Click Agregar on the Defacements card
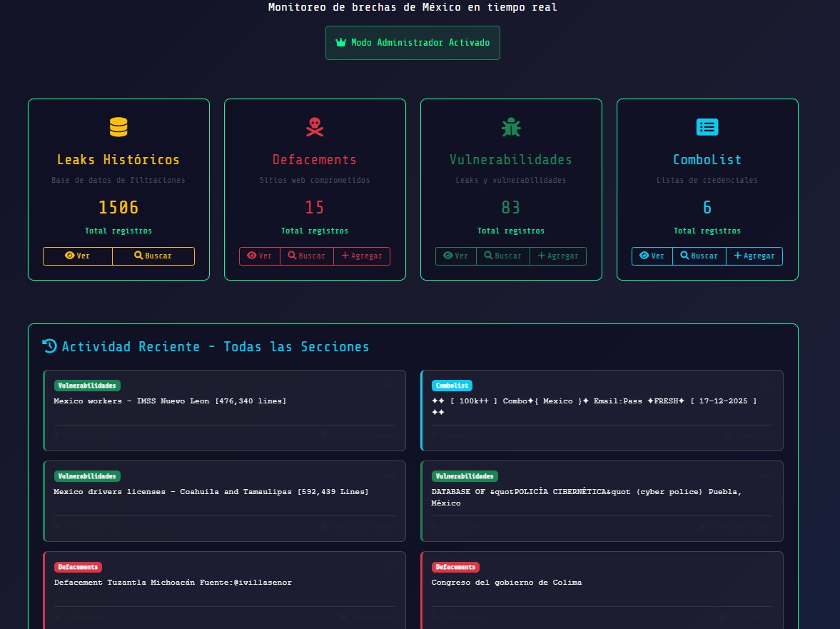The image size is (840, 629). pyautogui.click(x=361, y=256)
